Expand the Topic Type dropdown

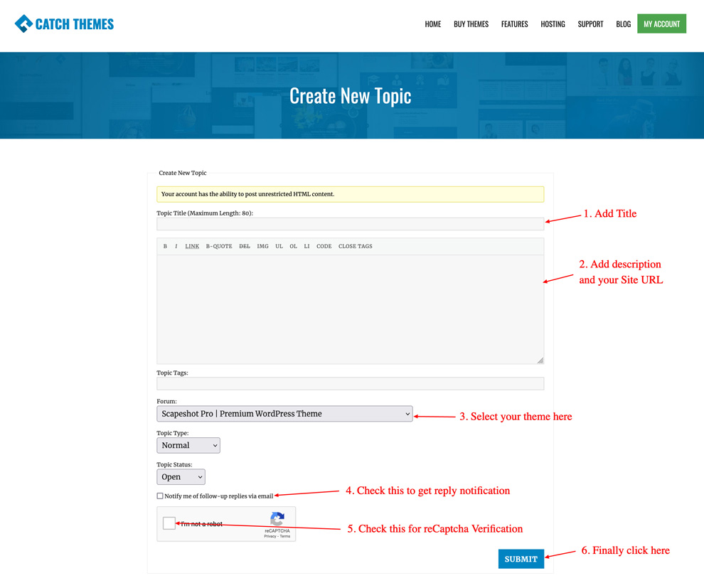188,445
